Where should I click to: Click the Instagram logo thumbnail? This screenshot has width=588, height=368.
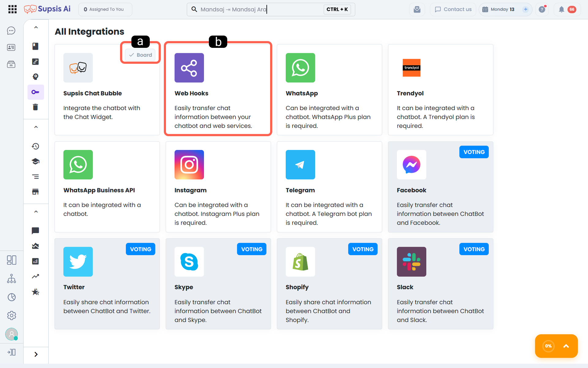[189, 165]
